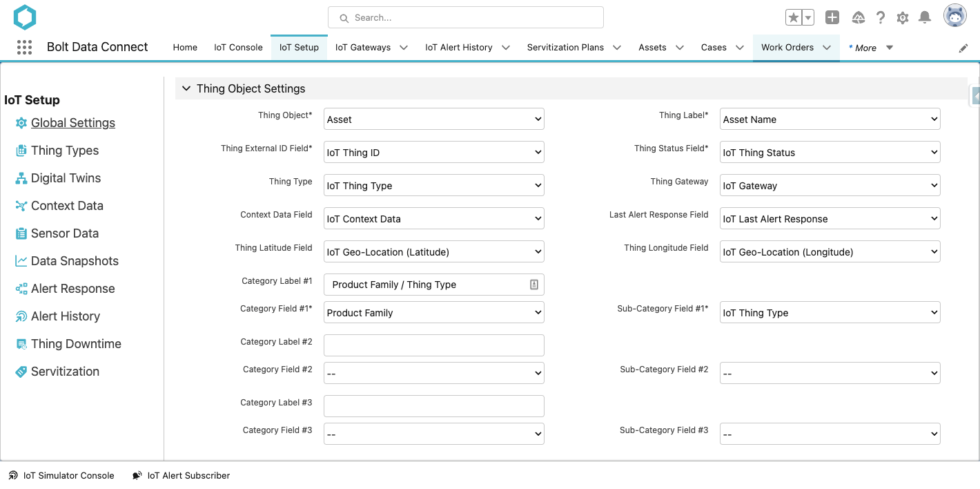Open the Assets tab

coord(652,48)
